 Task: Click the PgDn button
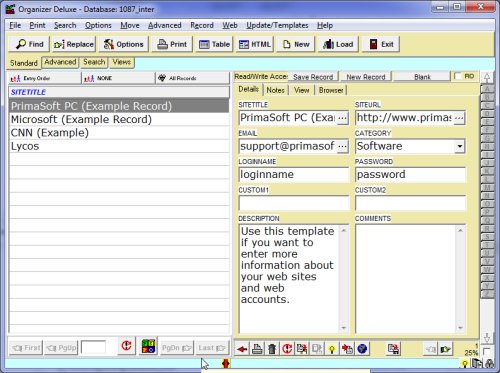[x=177, y=348]
